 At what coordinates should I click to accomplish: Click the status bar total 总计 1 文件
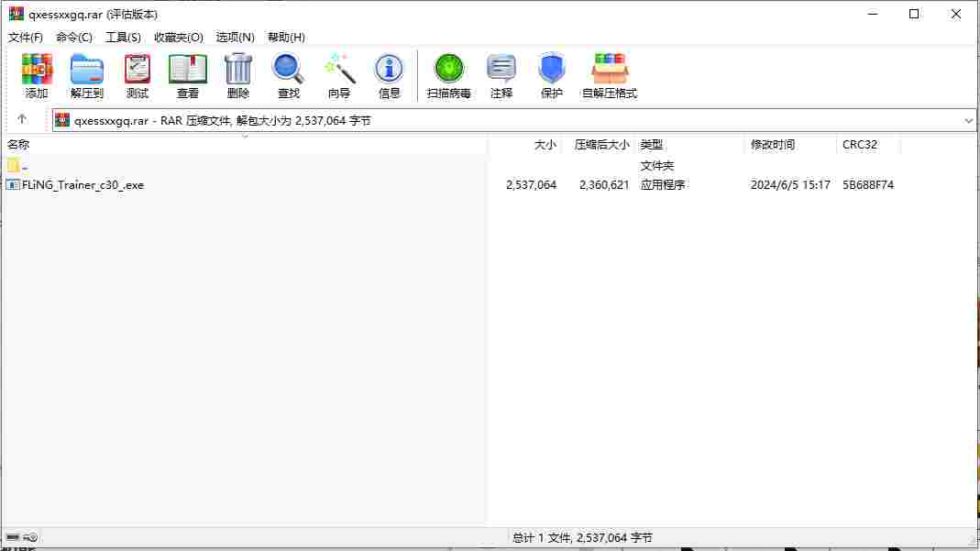[582, 537]
